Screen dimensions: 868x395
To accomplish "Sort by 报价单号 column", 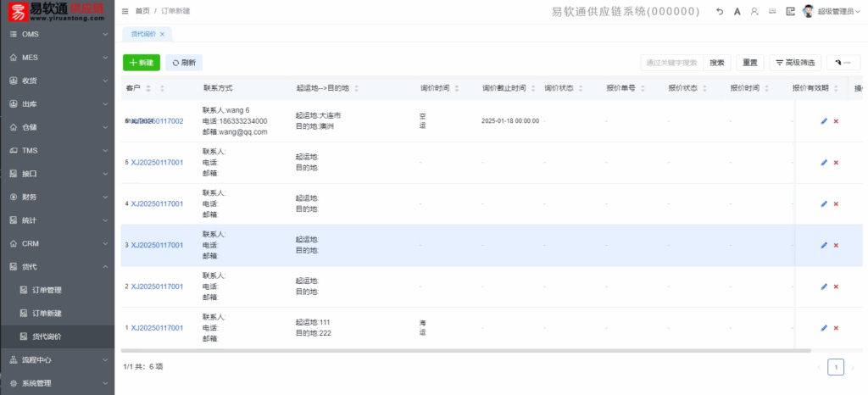I will (x=643, y=88).
